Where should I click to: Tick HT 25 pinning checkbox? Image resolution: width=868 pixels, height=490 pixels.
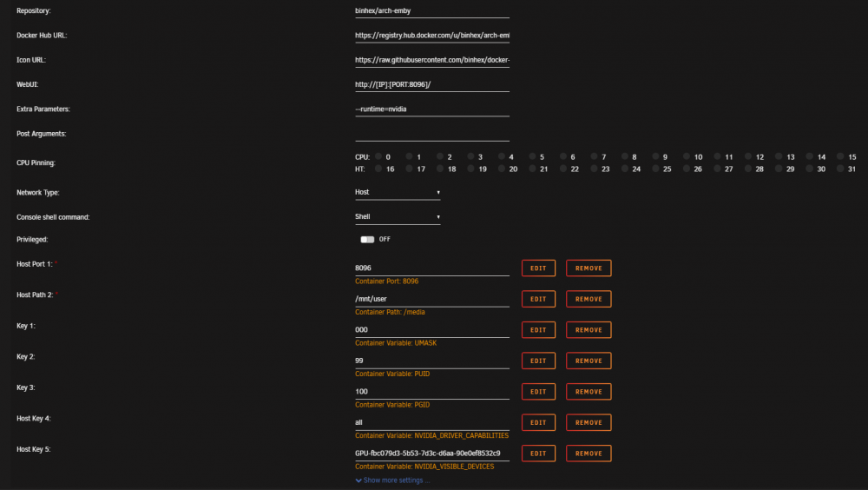[655, 169]
